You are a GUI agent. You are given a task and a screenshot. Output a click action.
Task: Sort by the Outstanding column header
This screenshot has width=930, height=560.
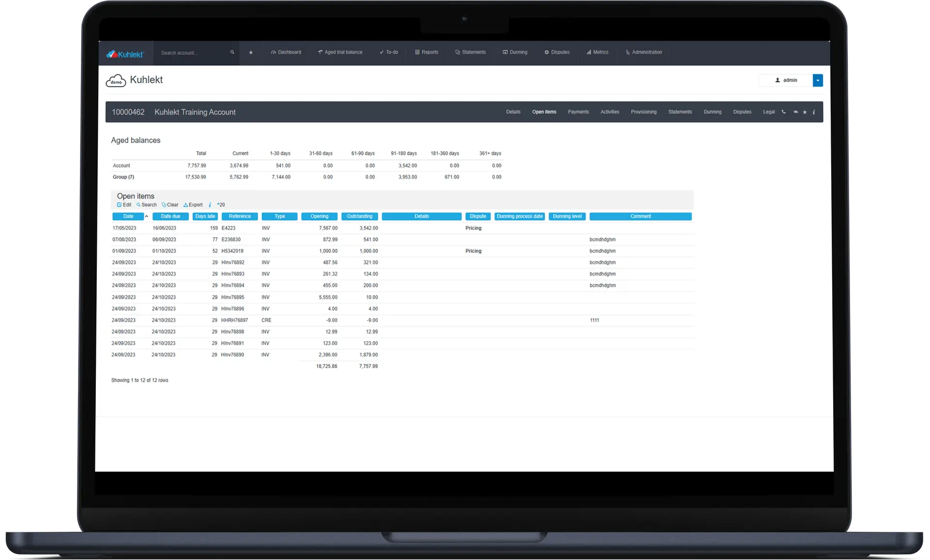(360, 217)
